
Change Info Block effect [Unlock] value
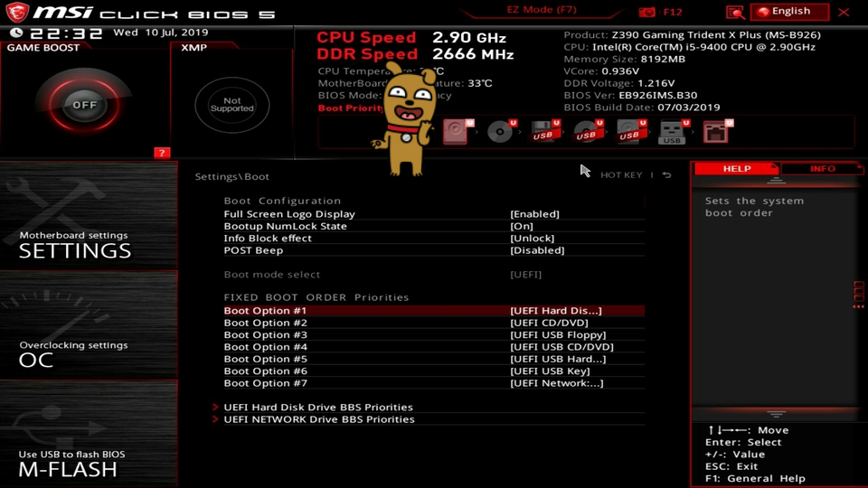(532, 239)
